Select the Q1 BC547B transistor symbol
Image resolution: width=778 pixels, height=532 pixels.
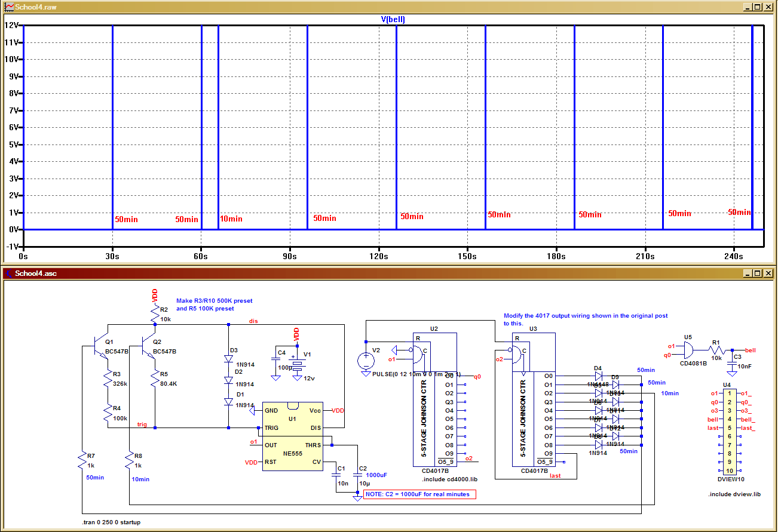click(x=102, y=346)
